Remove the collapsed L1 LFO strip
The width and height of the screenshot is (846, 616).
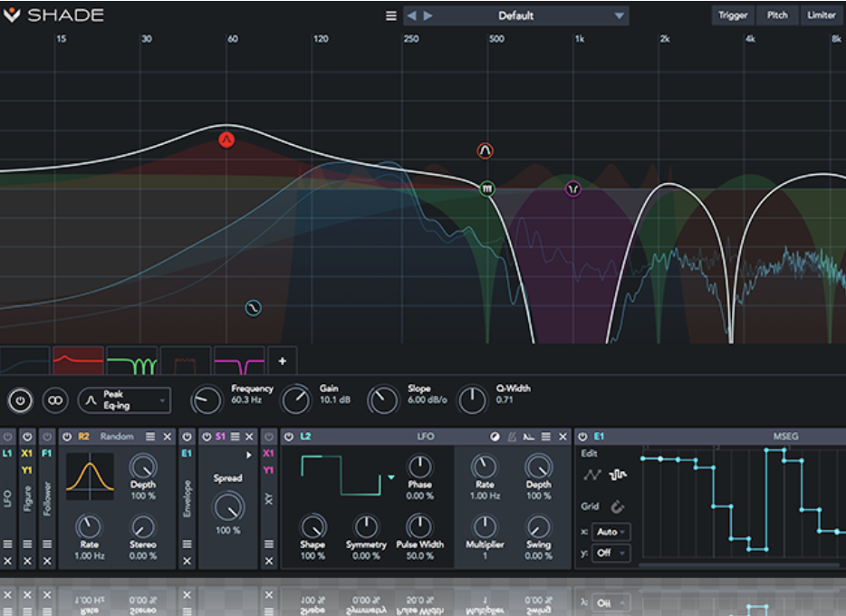pyautogui.click(x=7, y=561)
